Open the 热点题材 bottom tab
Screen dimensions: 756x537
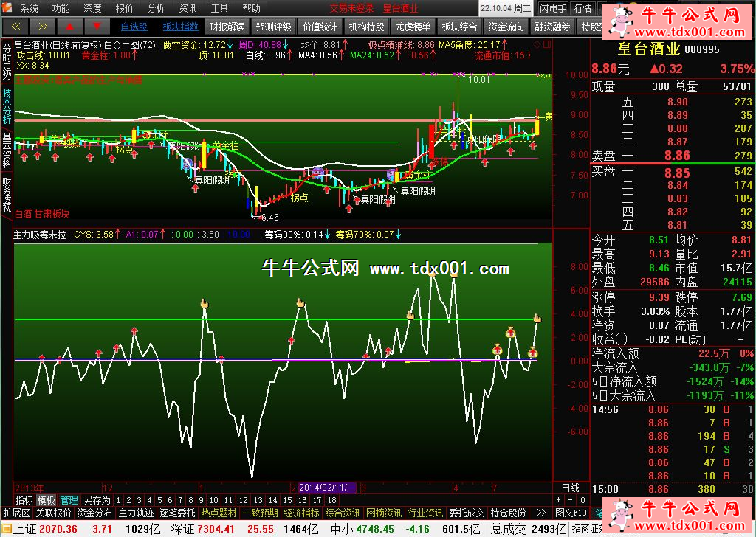click(219, 513)
